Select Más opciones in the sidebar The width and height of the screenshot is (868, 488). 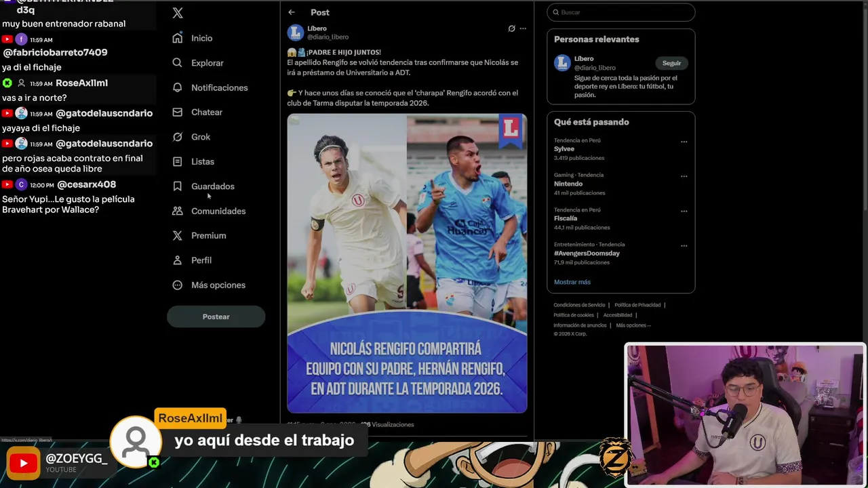[218, 285]
